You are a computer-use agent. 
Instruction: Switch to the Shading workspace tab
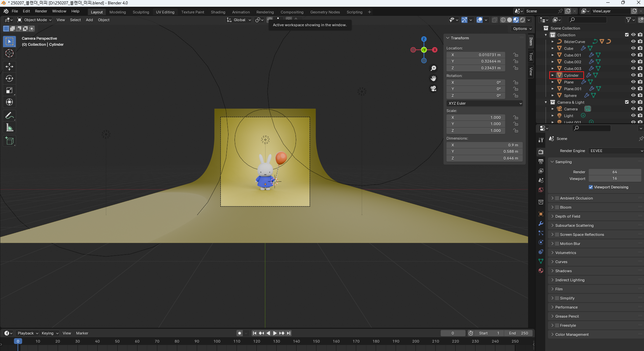tap(218, 12)
